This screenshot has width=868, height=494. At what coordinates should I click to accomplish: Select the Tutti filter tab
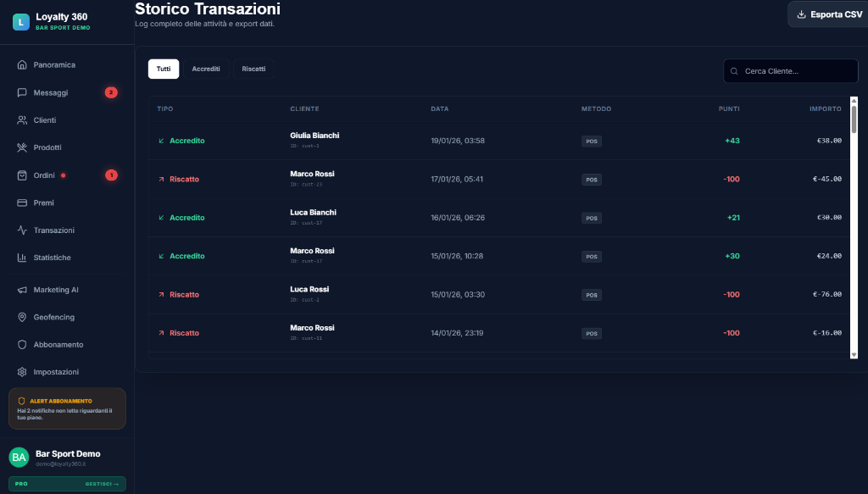(x=164, y=69)
